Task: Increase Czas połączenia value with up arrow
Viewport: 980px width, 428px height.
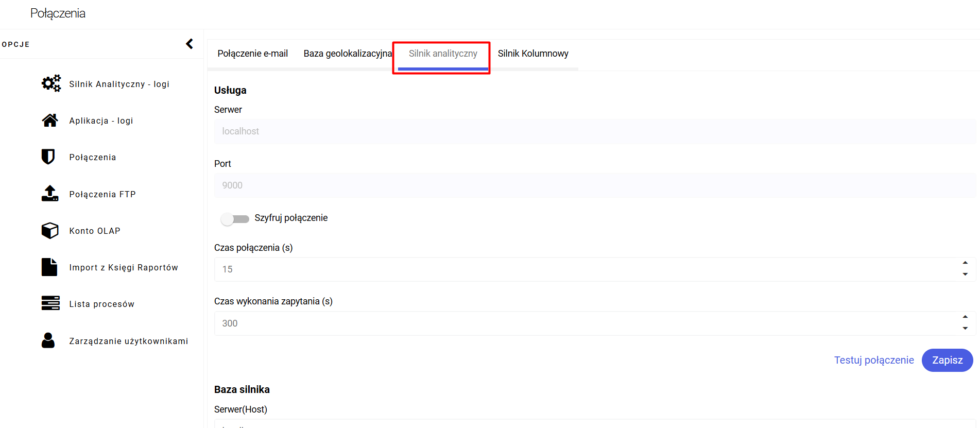Action: click(x=965, y=263)
